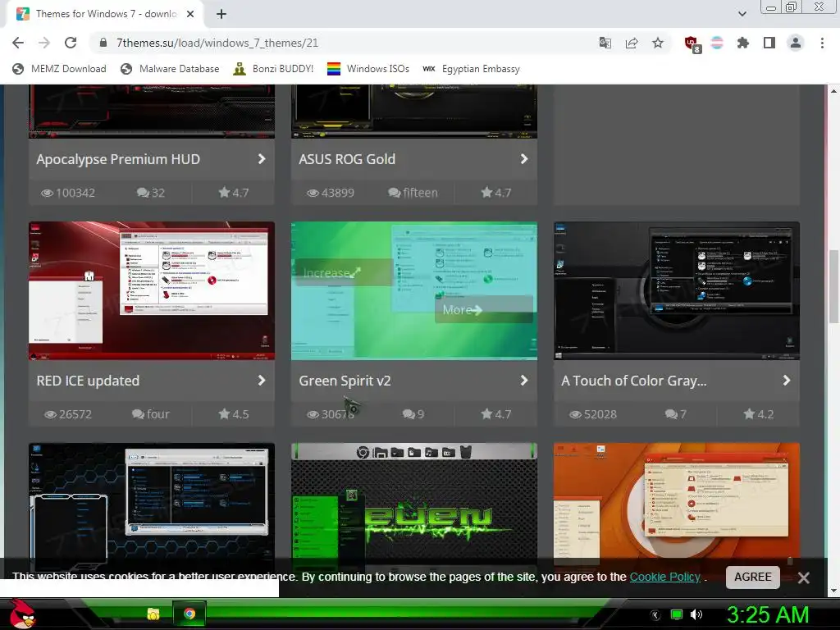Open the Green Spirit v2 title link
Screen dimensions: 840x630
click(x=345, y=381)
